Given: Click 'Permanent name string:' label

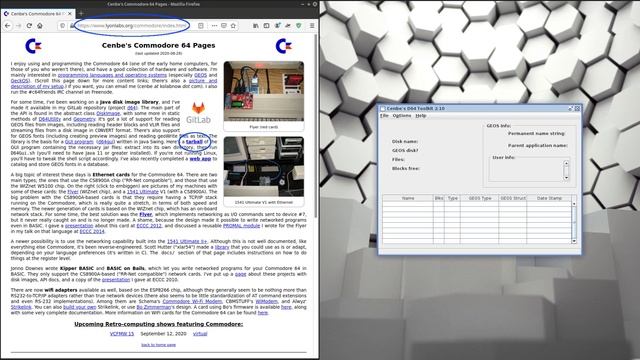Looking at the screenshot, I should 536,133.
